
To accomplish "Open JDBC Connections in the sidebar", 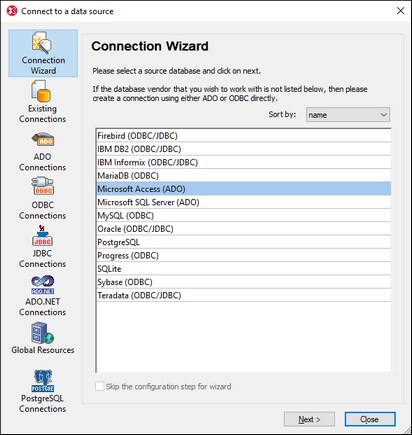I will tap(42, 248).
